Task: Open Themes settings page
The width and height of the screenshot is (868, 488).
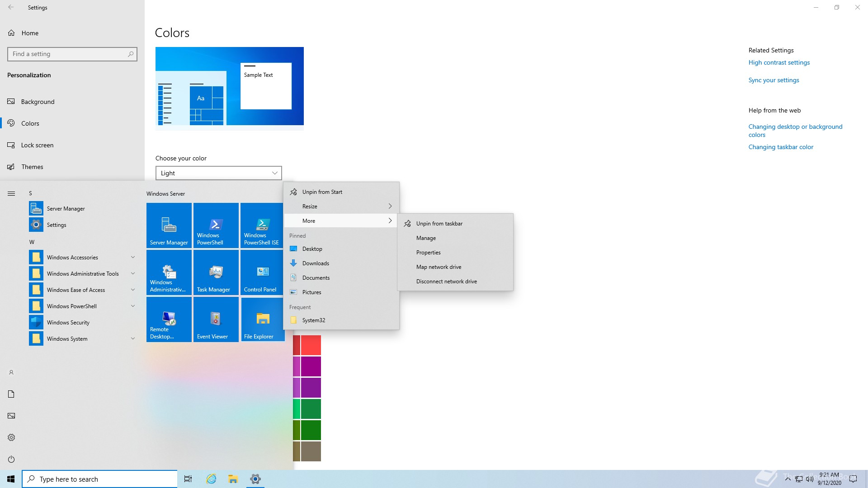Action: pyautogui.click(x=72, y=167)
